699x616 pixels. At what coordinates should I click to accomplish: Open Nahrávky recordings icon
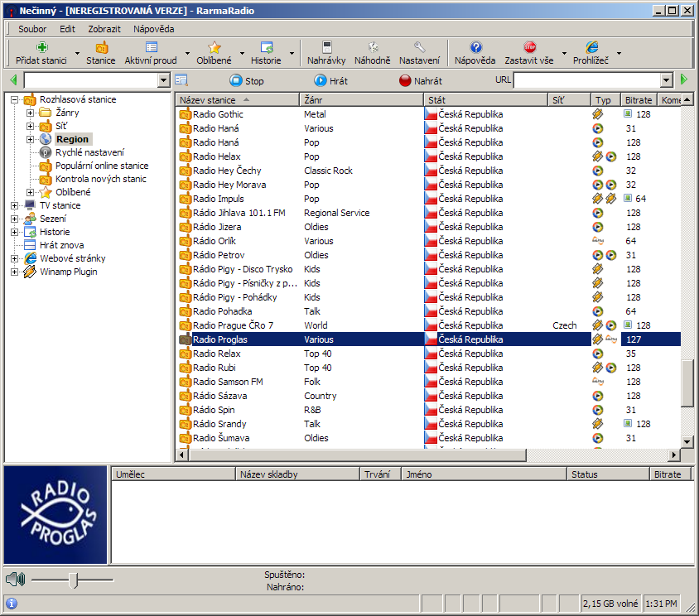327,47
